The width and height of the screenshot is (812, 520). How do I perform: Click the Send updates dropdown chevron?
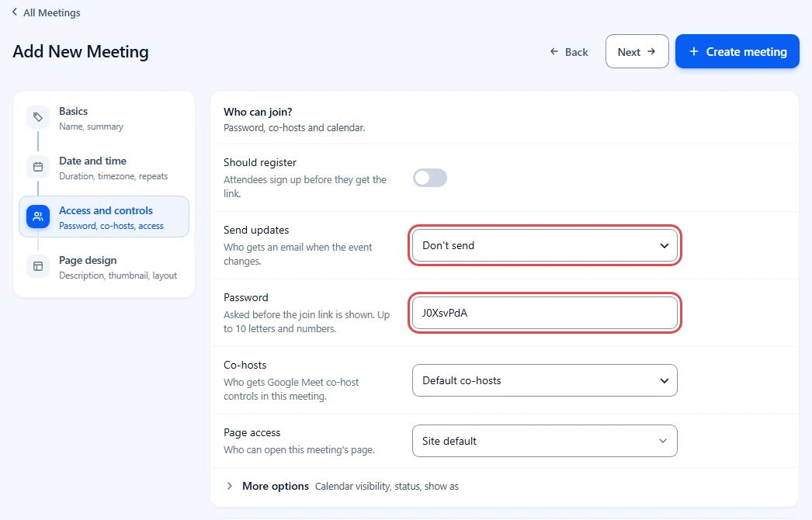click(x=664, y=245)
